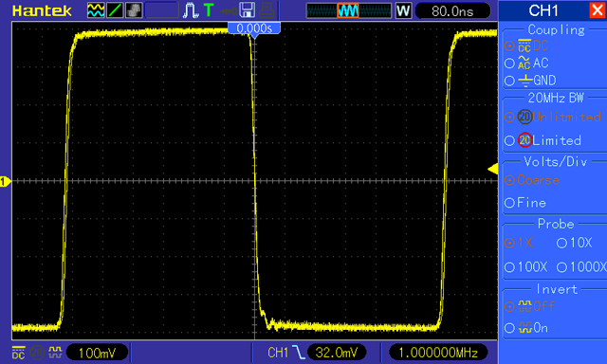Click the W window indicator icon

pos(403,10)
